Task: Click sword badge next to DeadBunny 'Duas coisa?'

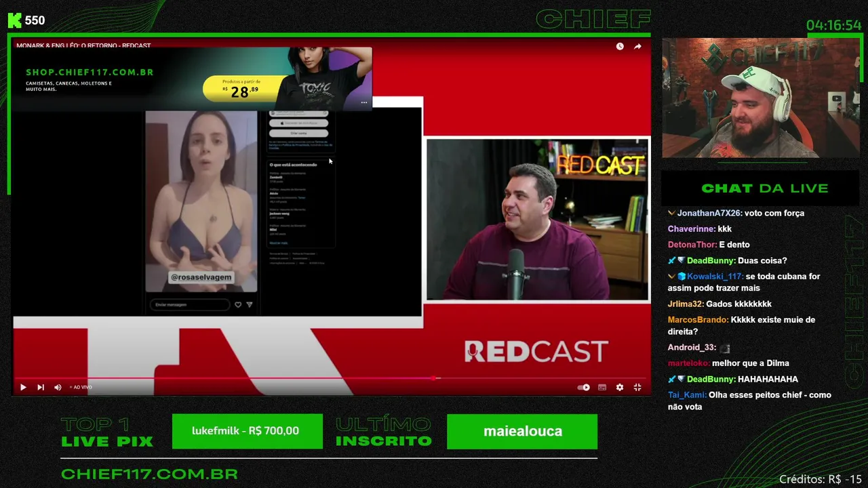Action: (671, 261)
